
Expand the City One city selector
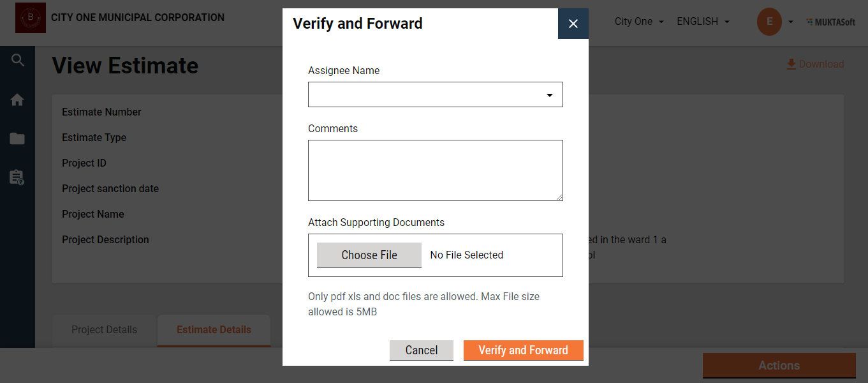tap(639, 22)
